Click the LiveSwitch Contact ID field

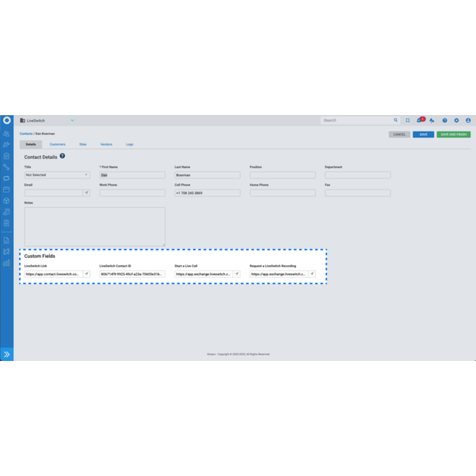point(132,274)
